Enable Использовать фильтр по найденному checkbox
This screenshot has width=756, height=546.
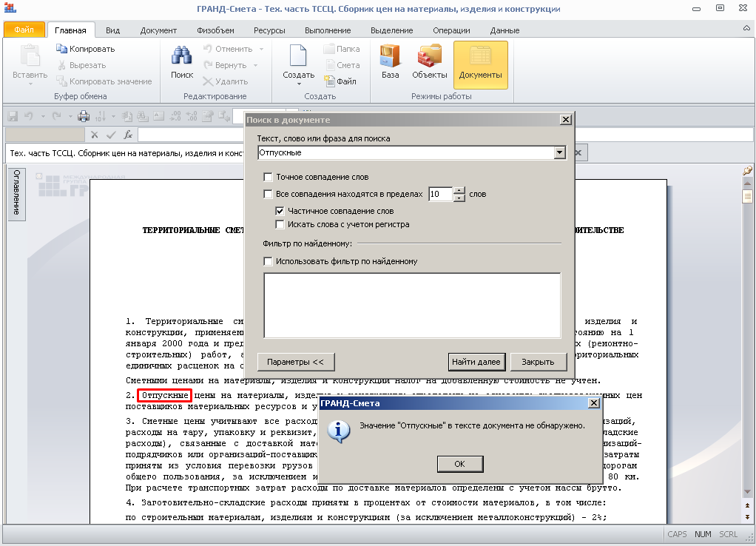point(268,261)
